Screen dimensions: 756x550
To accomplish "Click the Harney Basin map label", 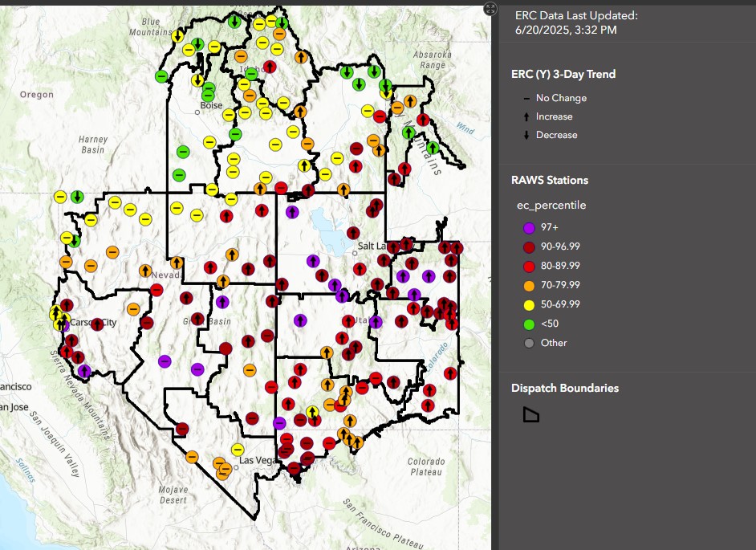I will [x=93, y=145].
